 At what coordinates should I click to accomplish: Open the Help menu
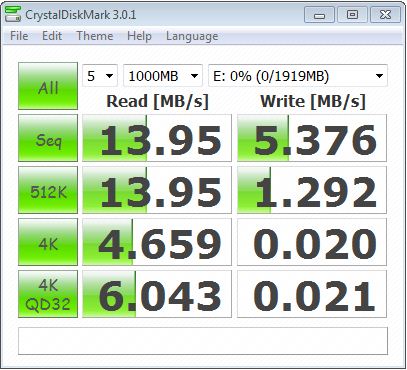point(139,36)
